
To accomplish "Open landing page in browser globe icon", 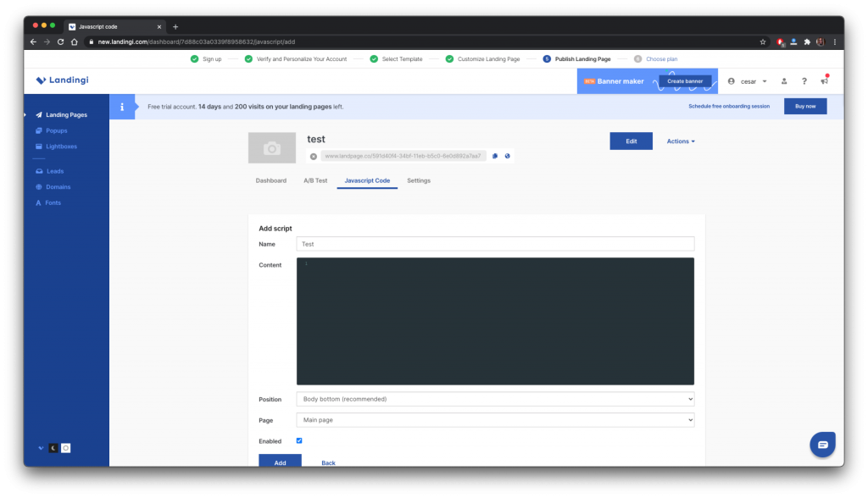I will 507,156.
